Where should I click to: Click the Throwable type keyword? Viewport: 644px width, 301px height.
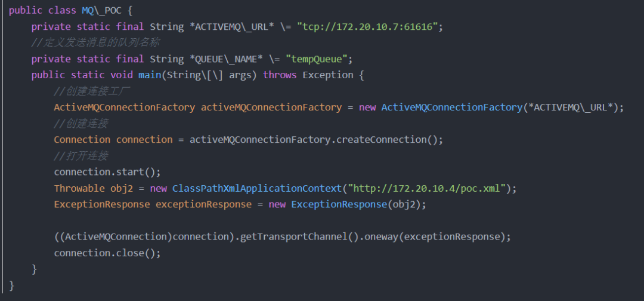click(x=79, y=188)
